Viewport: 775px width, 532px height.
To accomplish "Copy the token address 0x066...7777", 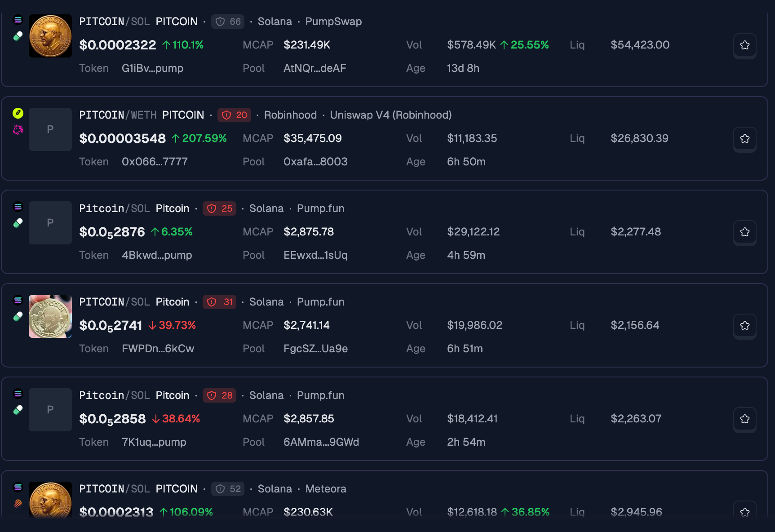I will [155, 162].
